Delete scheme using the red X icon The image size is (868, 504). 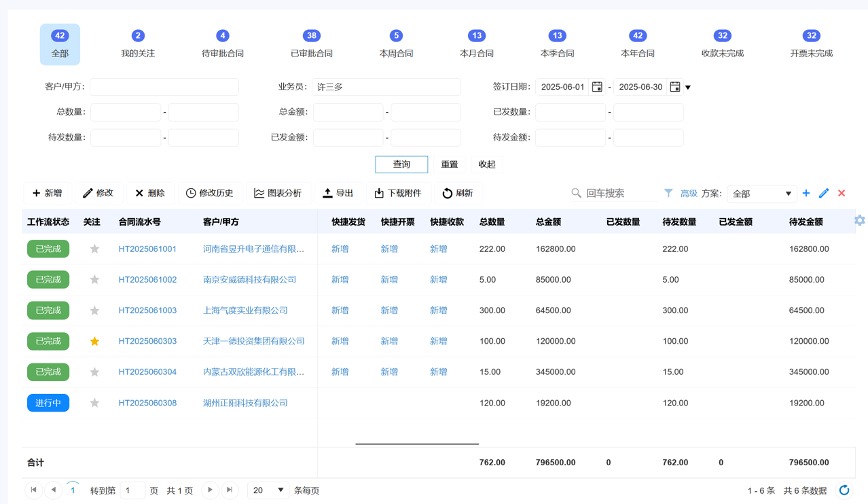[x=842, y=194]
